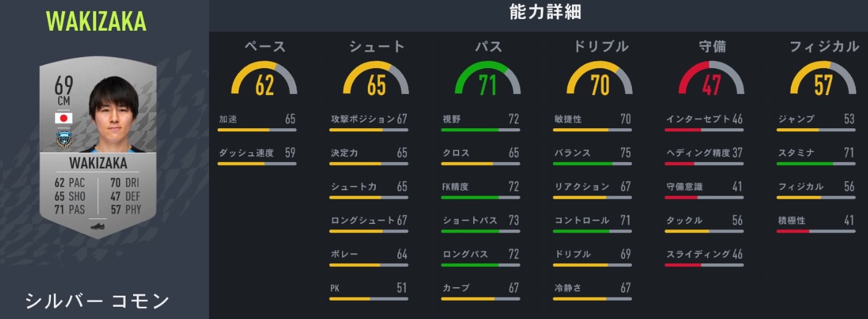Image resolution: width=868 pixels, height=319 pixels.
Task: Click the 加速 stat bar
Action: click(257, 130)
